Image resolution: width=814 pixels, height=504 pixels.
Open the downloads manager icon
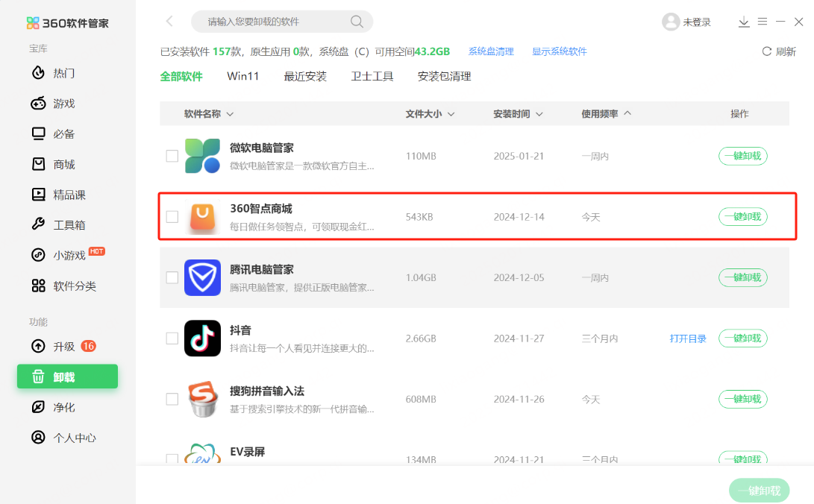click(744, 22)
